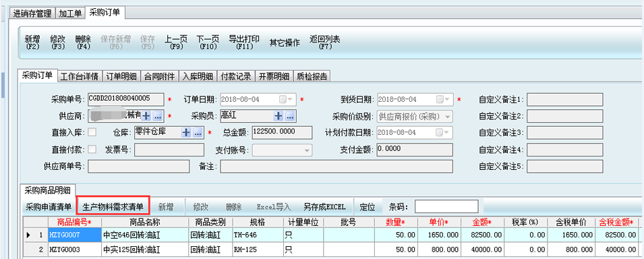Click the 支付金额 field
Image resolution: width=644 pixels, height=259 pixels.
(x=414, y=150)
